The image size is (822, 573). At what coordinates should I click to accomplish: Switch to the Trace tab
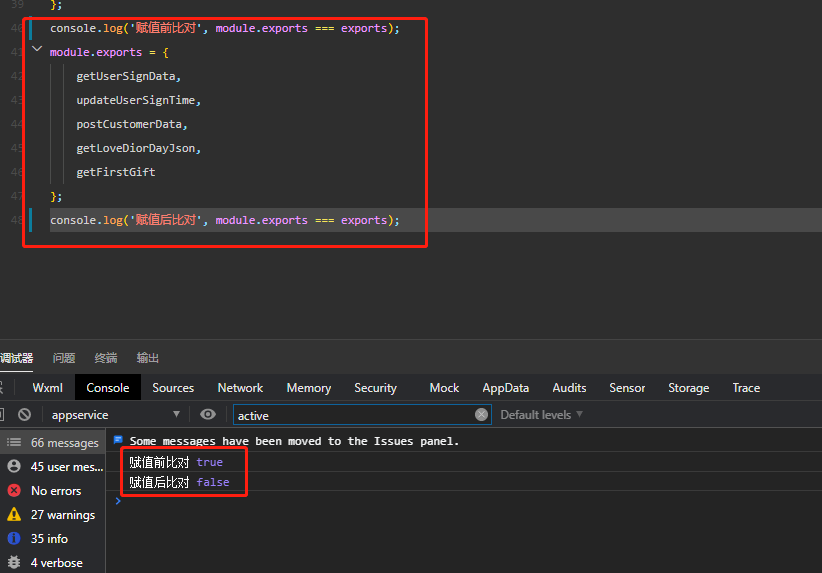[746, 388]
